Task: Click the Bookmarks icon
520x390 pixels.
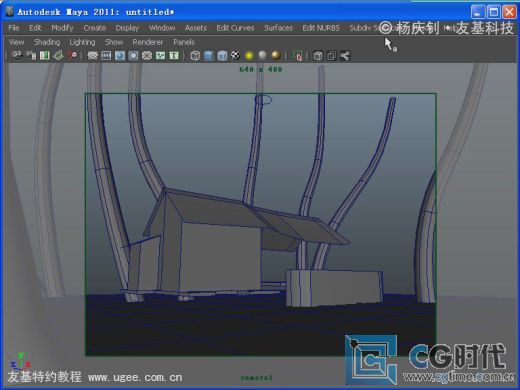Action: coord(45,55)
